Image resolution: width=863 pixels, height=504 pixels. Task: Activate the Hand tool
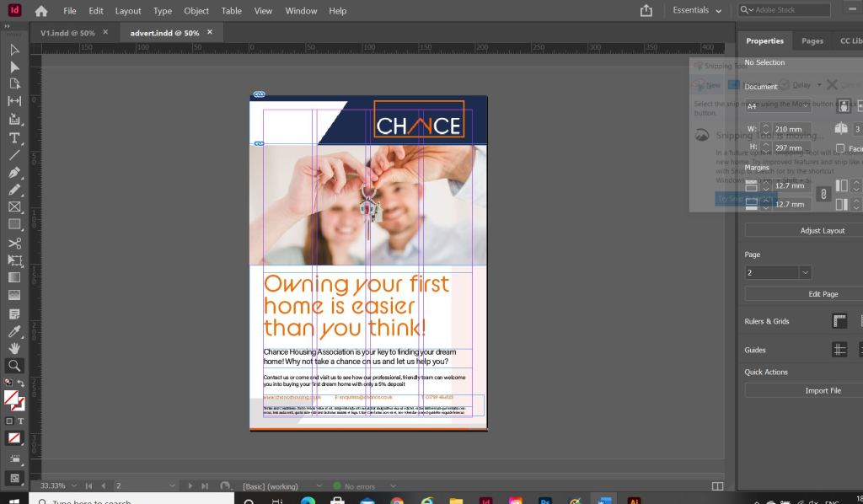tap(14, 347)
